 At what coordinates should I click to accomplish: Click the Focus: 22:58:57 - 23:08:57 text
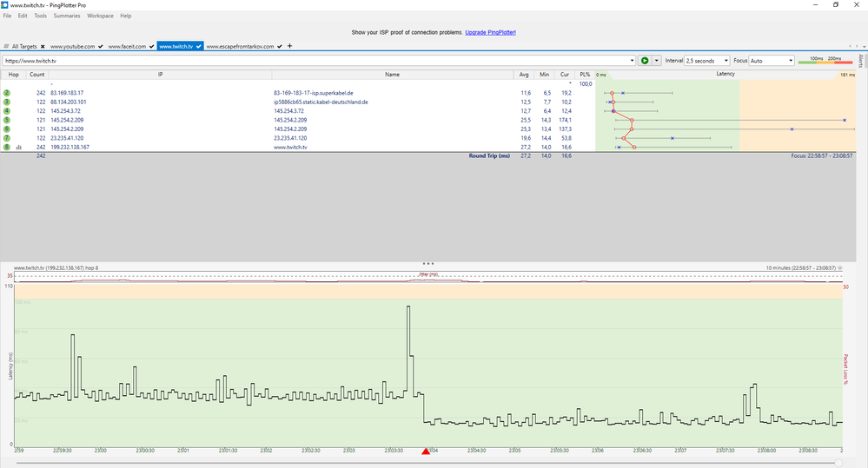click(821, 156)
